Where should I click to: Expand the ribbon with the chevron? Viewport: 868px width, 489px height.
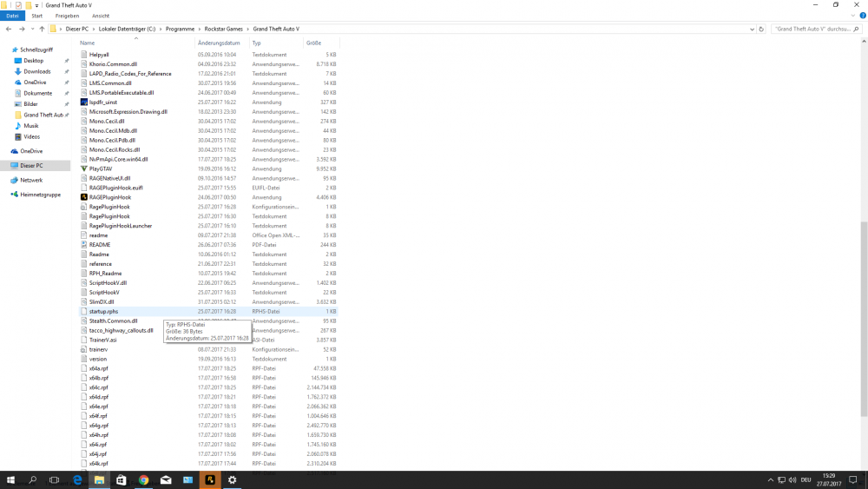[853, 16]
